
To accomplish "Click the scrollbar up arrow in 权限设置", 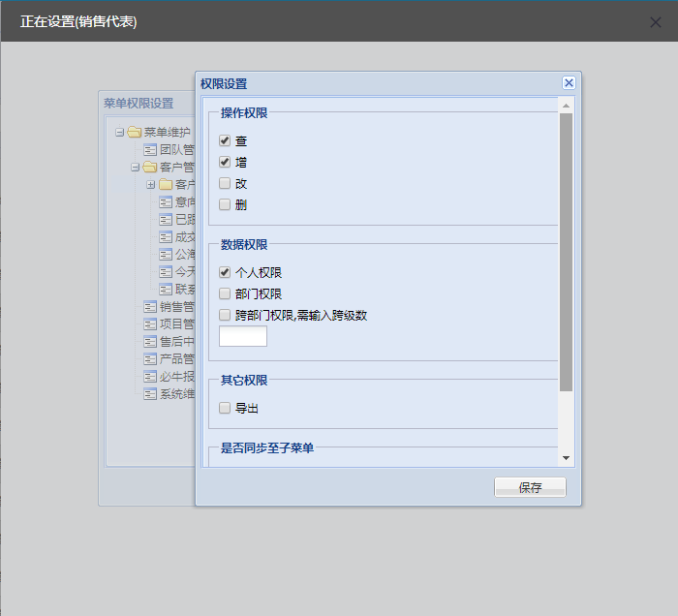I will pos(566,106).
